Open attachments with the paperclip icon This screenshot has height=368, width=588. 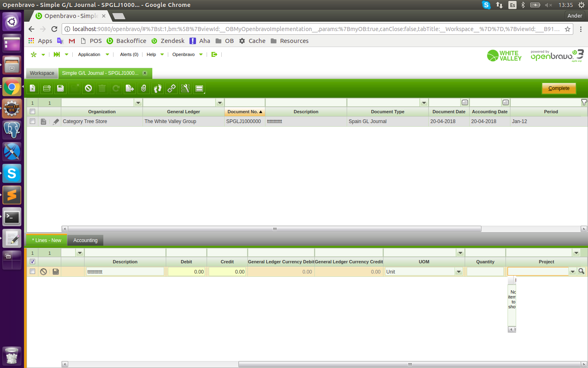144,88
